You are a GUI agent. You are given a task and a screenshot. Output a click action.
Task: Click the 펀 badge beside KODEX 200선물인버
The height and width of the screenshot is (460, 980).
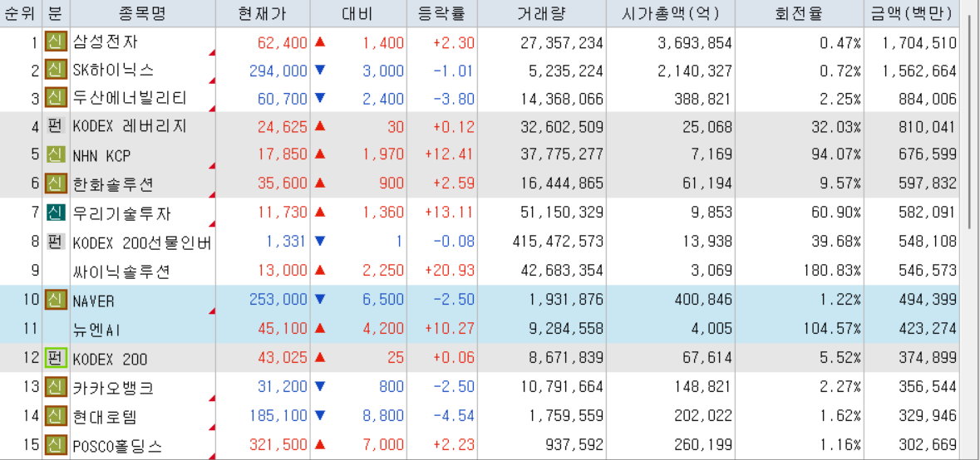point(56,242)
